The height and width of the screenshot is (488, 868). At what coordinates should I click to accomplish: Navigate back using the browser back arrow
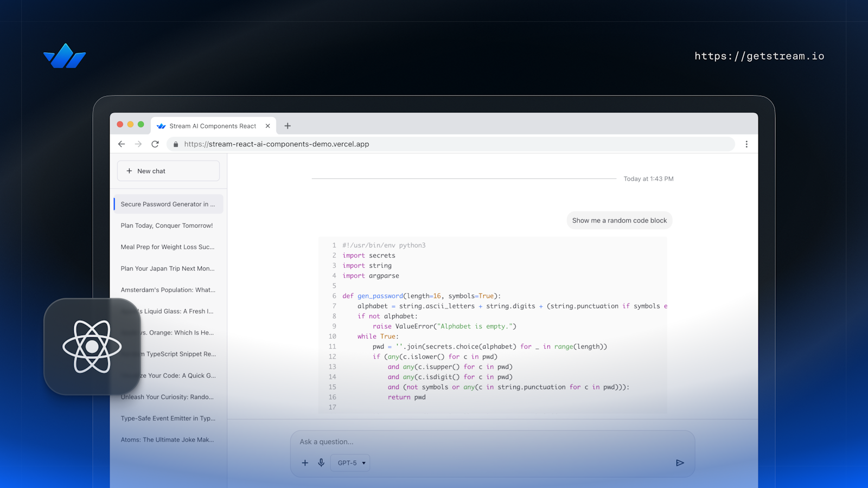point(122,144)
